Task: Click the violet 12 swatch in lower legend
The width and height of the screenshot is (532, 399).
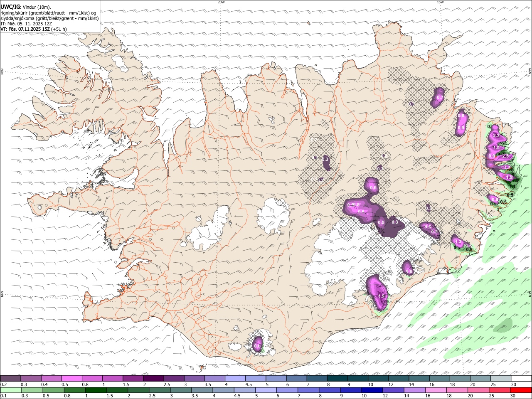Action: coord(393,390)
